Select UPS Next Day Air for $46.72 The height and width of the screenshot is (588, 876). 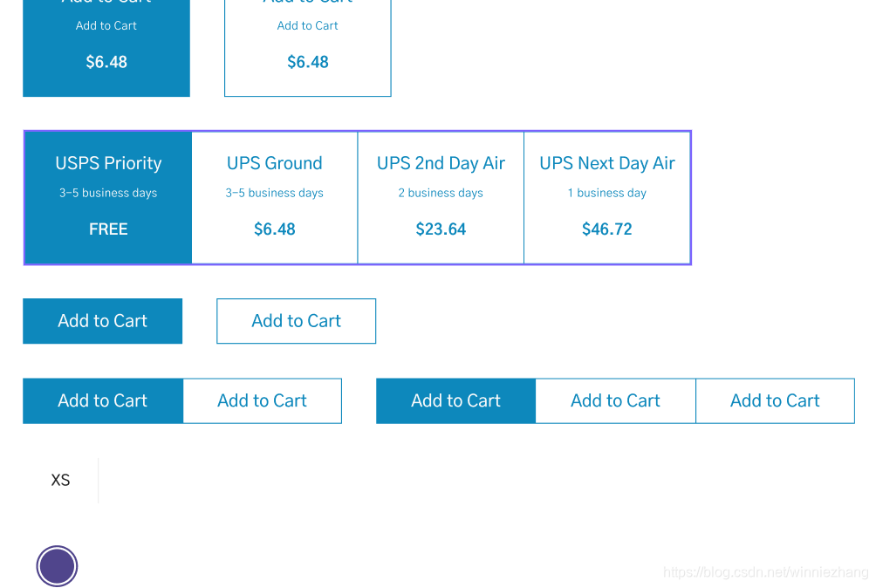pos(606,198)
